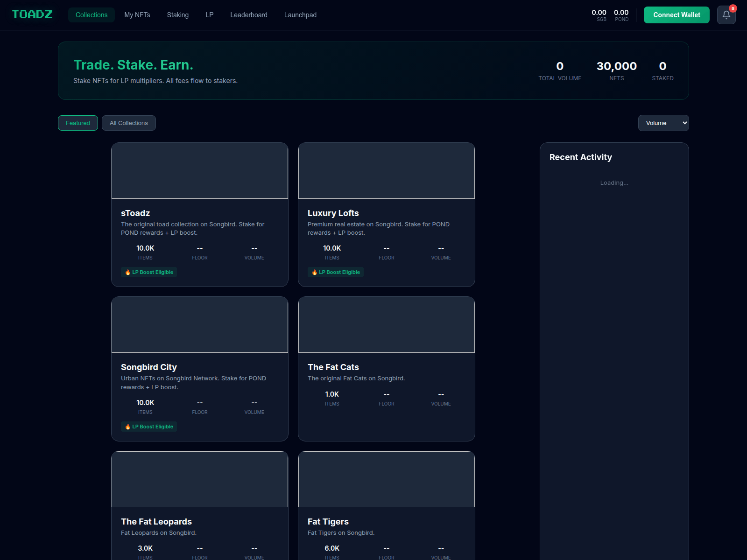Click the LP Boost Eligible badge on sToadz
Screen dimensions: 747x560
pyautogui.click(x=149, y=272)
